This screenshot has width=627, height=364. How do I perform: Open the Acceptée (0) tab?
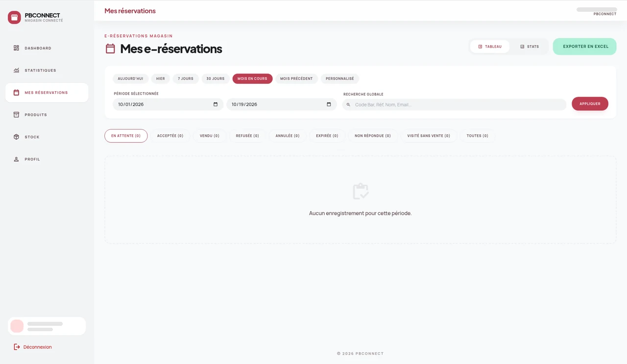point(170,136)
